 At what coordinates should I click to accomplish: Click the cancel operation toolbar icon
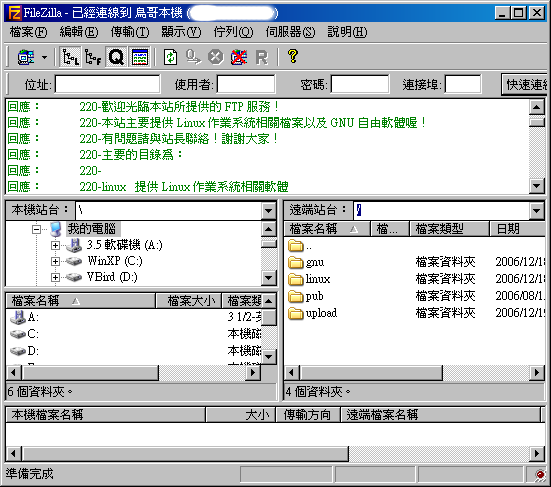point(215,57)
